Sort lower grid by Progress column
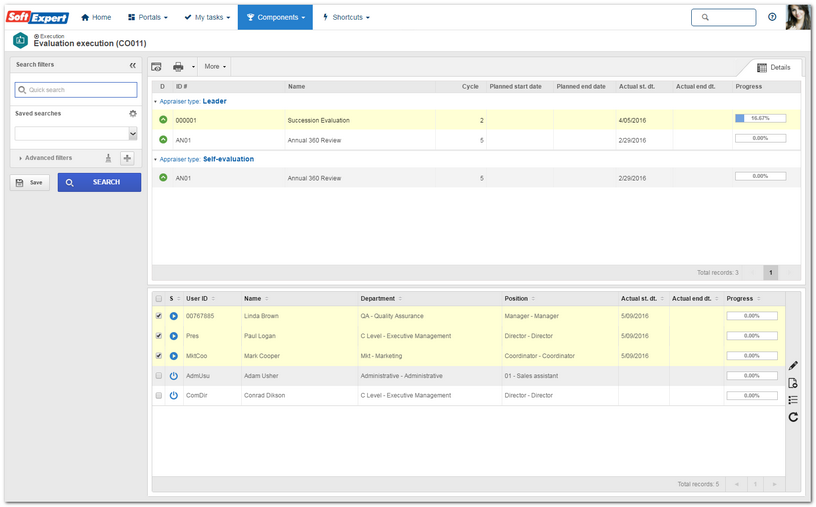The width and height of the screenshot is (816, 507). pyautogui.click(x=743, y=299)
